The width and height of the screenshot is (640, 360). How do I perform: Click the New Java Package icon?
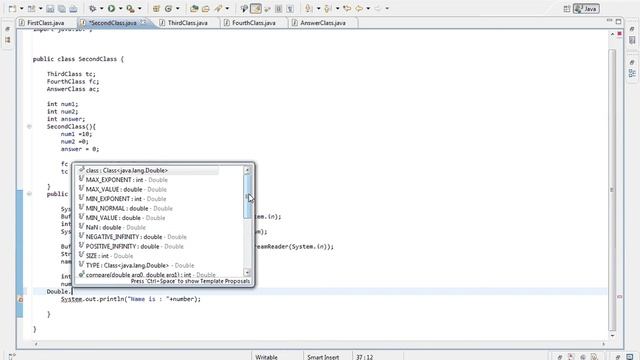pyautogui.click(x=156, y=8)
